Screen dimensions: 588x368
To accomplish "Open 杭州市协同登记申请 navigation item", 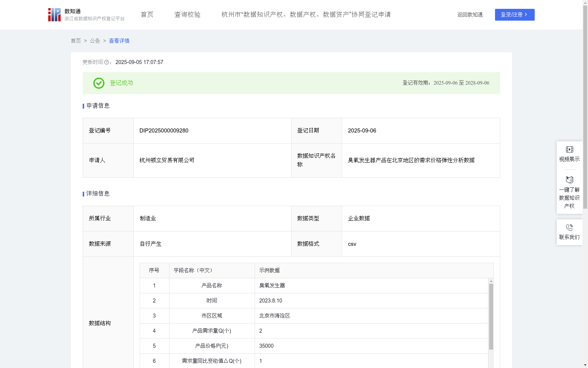I will (x=306, y=15).
